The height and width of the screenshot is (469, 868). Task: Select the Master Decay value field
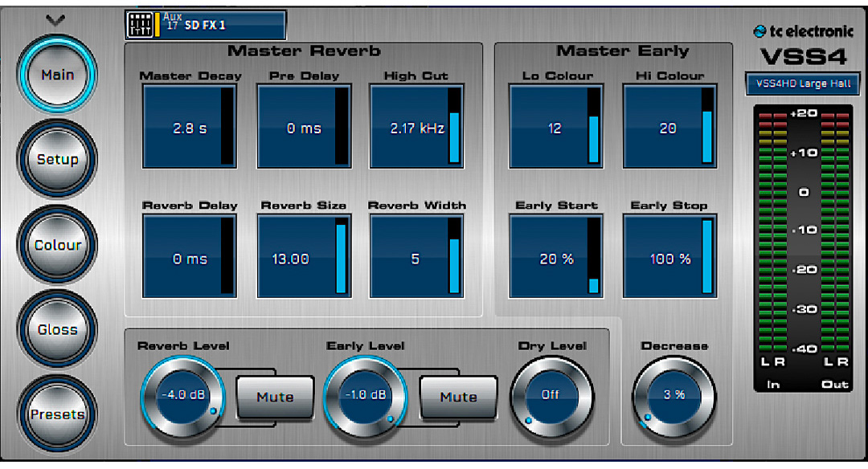(182, 128)
